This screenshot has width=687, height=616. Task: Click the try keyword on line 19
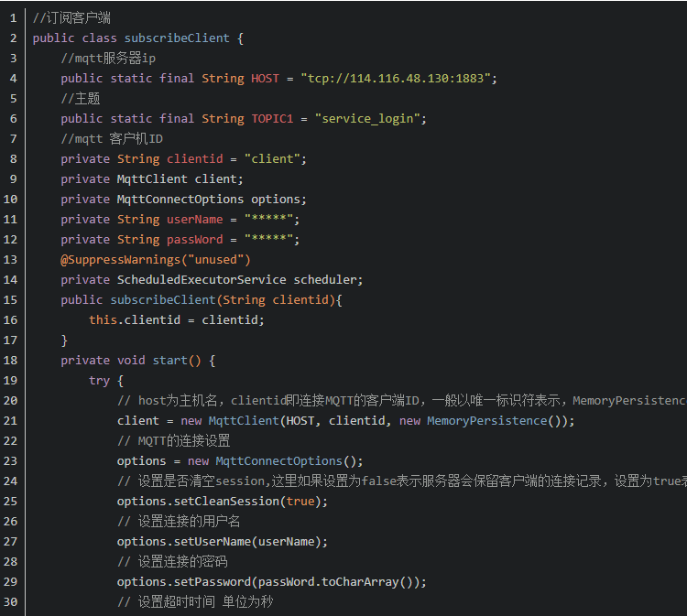click(100, 381)
